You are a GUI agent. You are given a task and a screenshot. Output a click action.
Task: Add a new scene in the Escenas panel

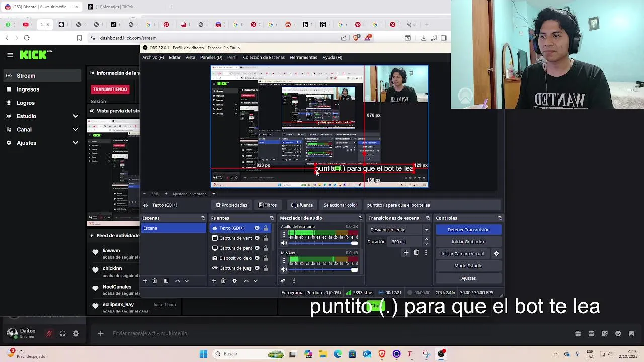point(145,281)
